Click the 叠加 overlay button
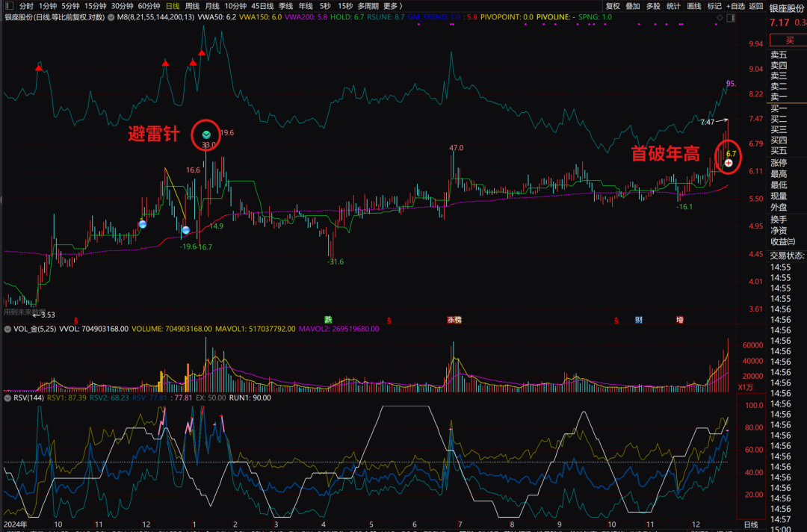 (633, 6)
